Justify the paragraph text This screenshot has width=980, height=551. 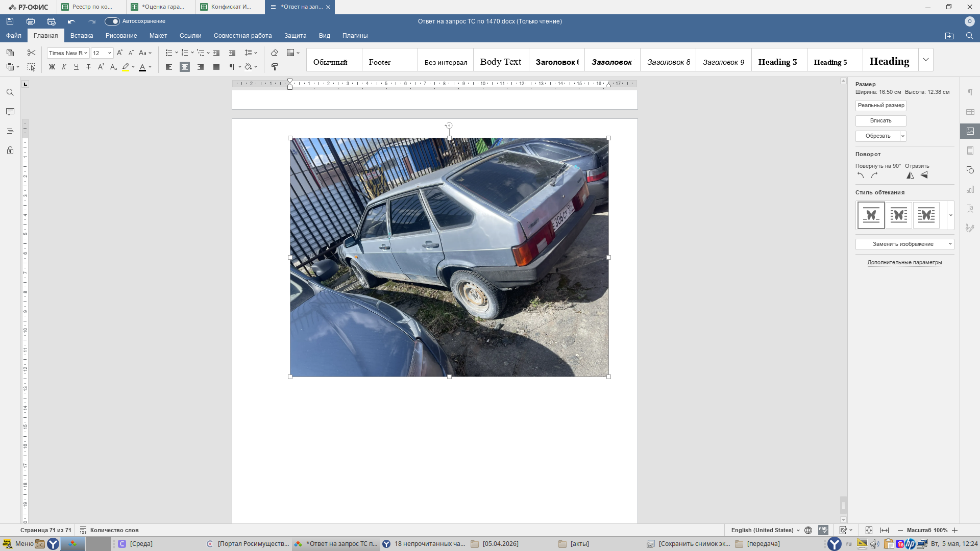(216, 67)
